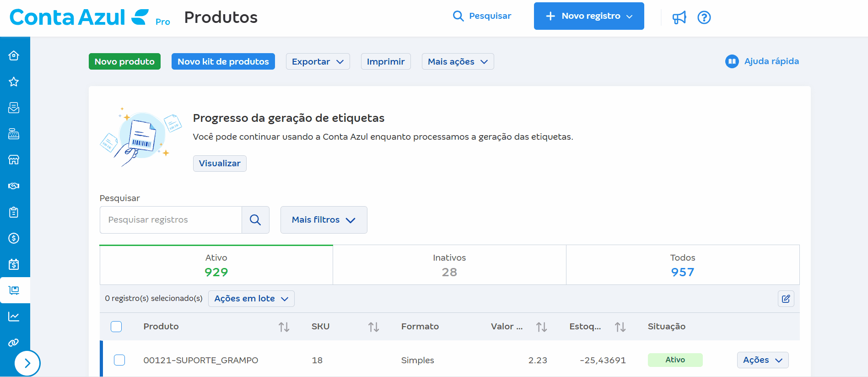Click the SKU value 18
The image size is (868, 377).
coord(317,361)
